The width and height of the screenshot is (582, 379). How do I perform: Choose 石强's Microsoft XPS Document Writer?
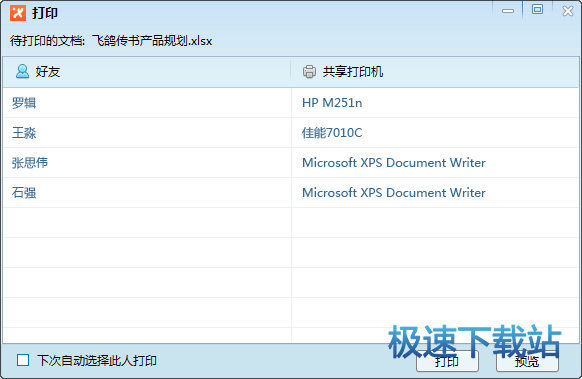[x=394, y=193]
